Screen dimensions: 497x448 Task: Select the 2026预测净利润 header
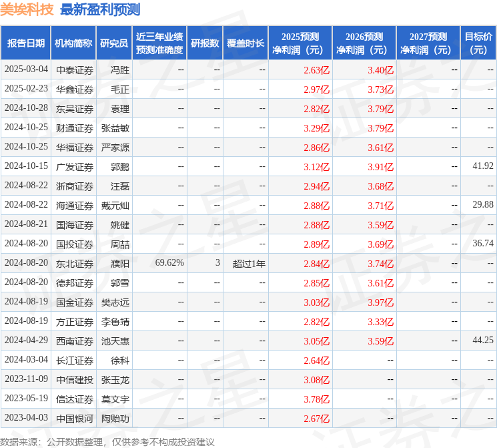364,43
